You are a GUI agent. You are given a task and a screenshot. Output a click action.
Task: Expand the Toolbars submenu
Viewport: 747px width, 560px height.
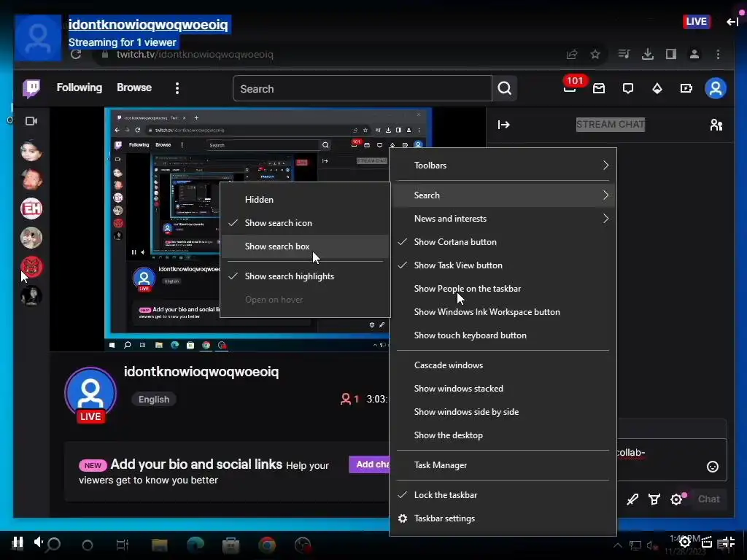[x=503, y=166]
